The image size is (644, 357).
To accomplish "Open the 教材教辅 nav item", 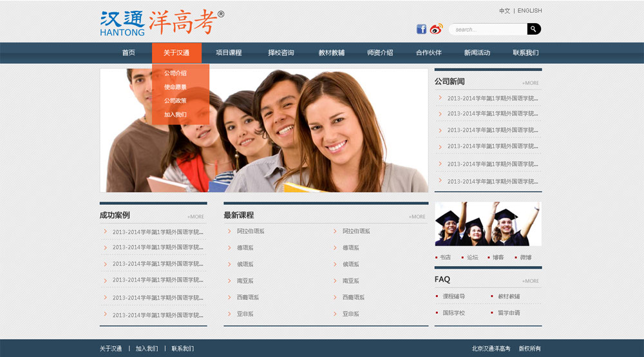I will tap(332, 53).
